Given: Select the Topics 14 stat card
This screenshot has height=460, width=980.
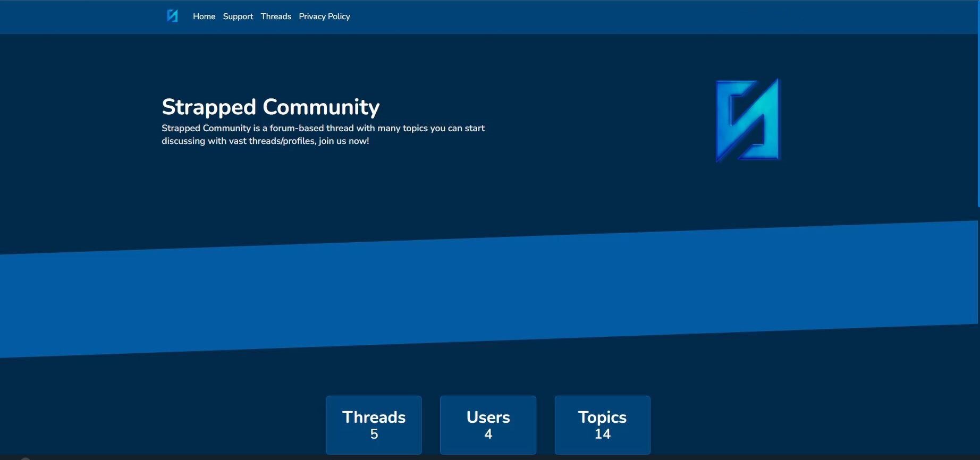Looking at the screenshot, I should (602, 425).
